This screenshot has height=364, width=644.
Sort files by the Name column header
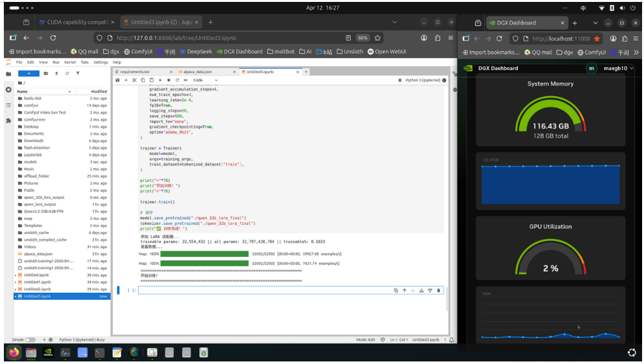(45, 91)
